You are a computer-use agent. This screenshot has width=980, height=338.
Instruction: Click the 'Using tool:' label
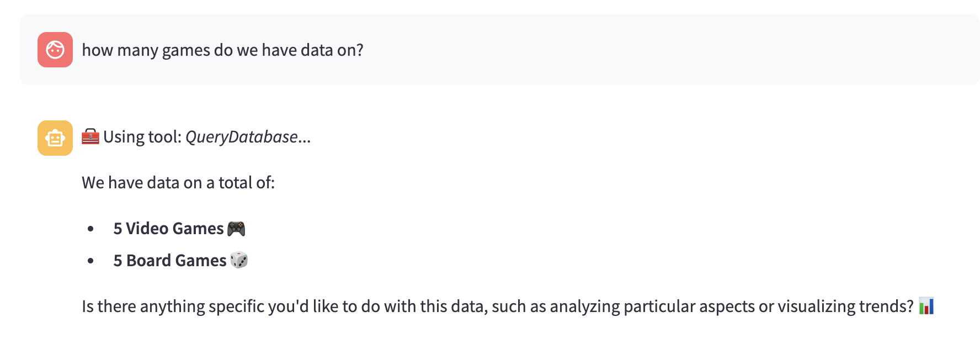(x=142, y=137)
